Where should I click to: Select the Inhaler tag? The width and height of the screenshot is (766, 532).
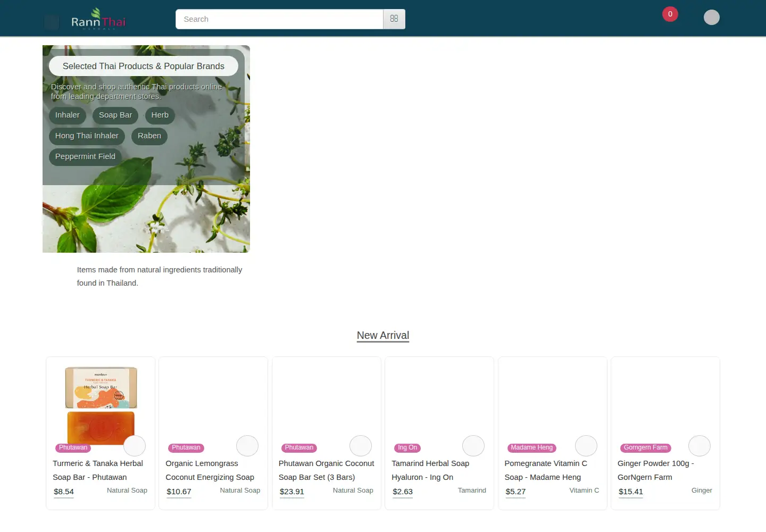click(68, 115)
